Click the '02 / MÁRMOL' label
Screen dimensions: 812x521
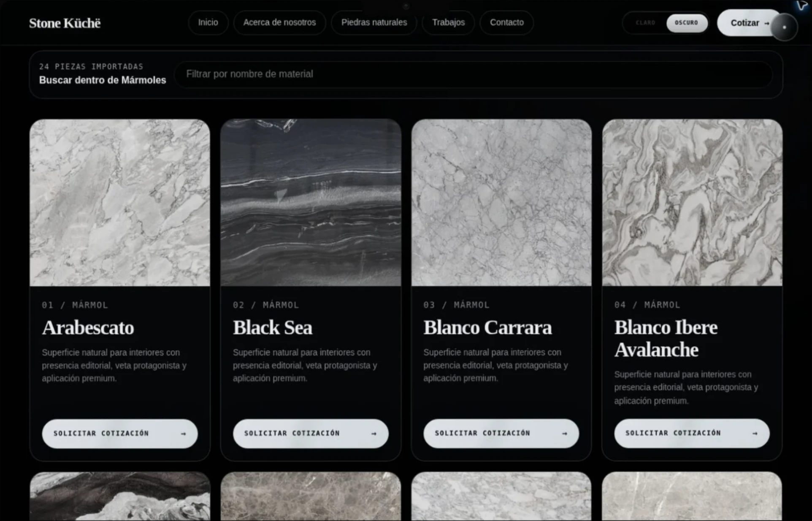pos(266,305)
